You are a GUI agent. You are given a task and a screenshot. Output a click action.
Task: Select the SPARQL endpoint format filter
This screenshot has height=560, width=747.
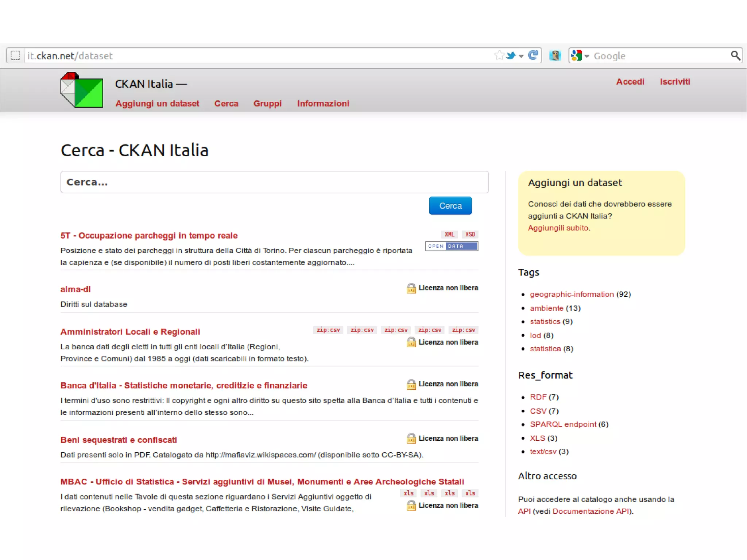(563, 424)
